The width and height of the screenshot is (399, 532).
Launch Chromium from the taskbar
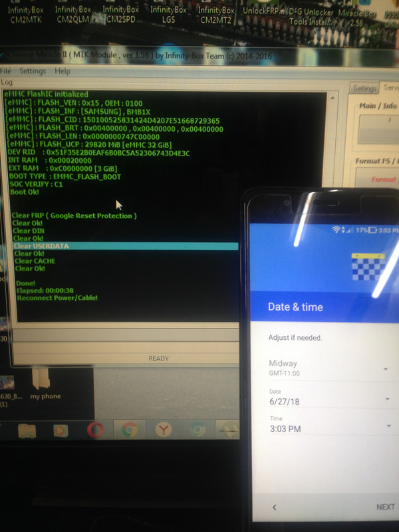click(198, 430)
